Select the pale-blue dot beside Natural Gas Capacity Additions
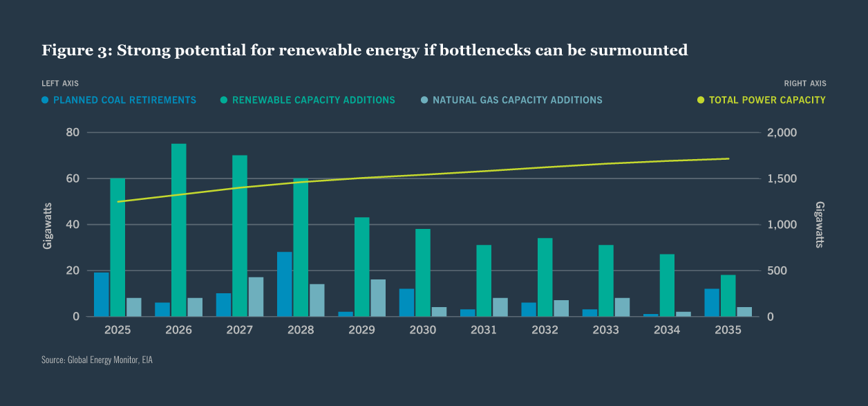Screen dimensions: 868x406 [426, 100]
